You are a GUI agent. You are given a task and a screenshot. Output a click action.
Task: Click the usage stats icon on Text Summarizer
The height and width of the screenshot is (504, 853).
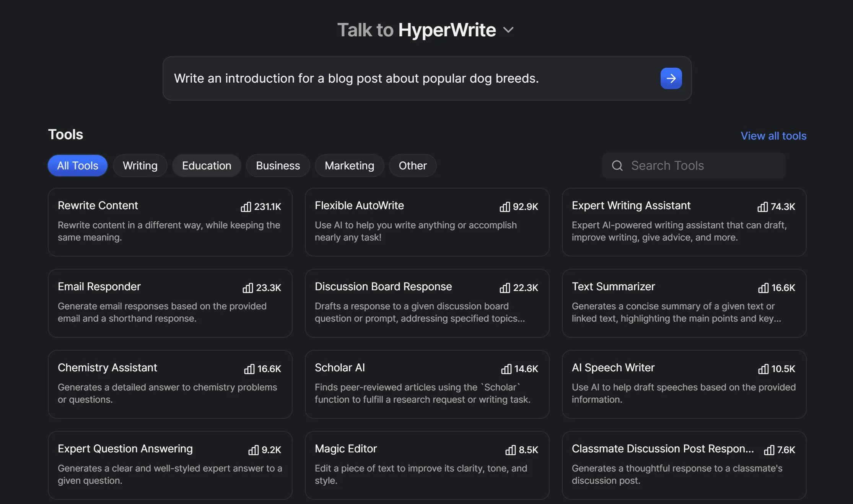click(763, 288)
